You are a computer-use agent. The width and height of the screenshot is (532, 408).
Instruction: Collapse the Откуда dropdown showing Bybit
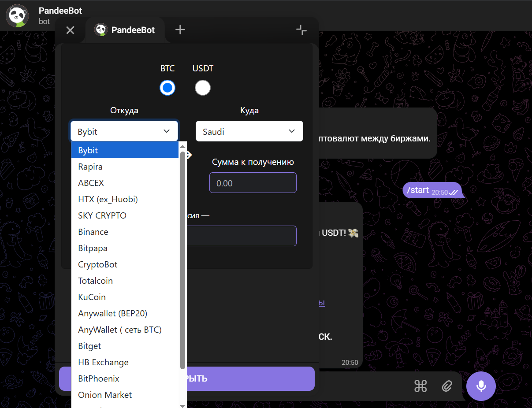(124, 131)
